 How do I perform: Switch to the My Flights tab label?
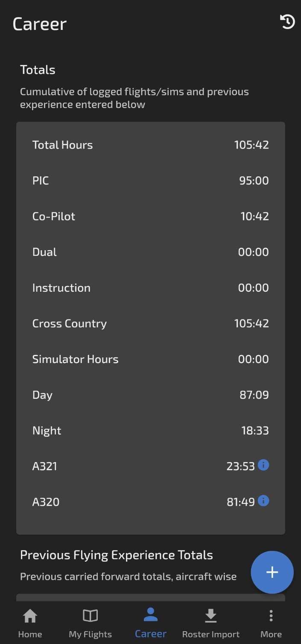90,634
